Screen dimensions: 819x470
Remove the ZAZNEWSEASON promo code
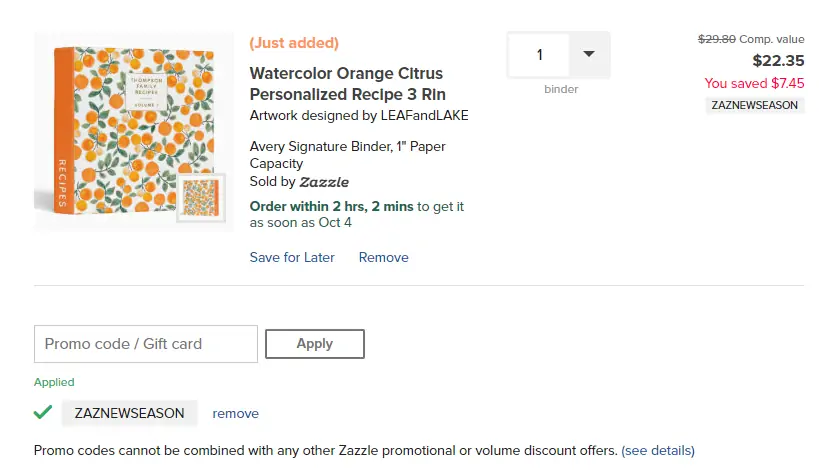235,413
